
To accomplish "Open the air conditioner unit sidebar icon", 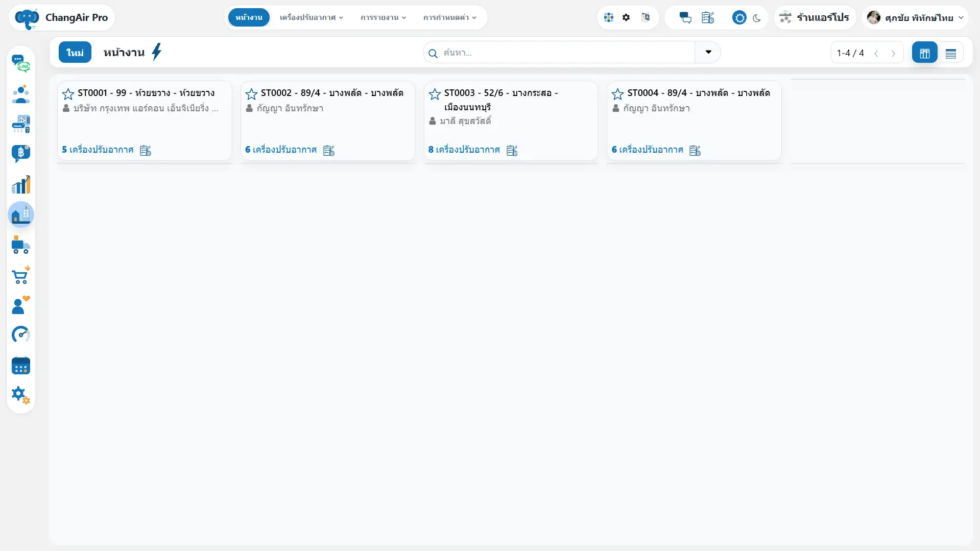I will click(21, 124).
